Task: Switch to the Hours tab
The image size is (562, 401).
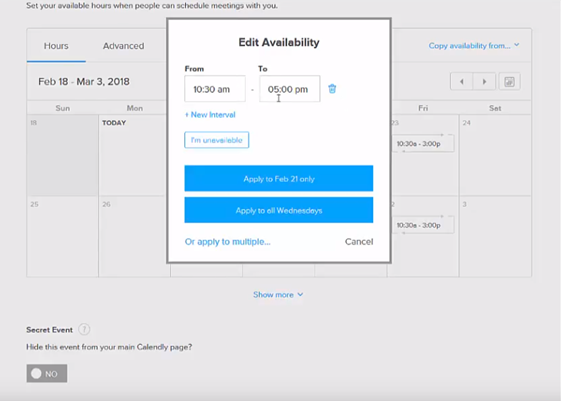Action: pyautogui.click(x=56, y=46)
